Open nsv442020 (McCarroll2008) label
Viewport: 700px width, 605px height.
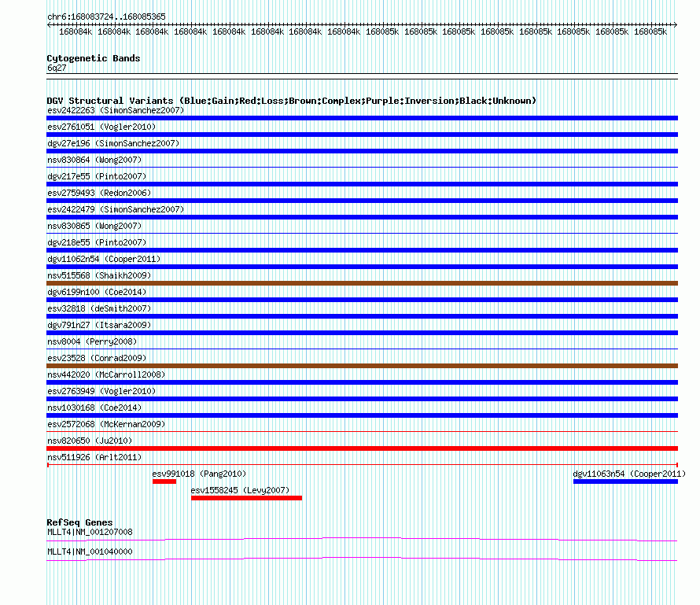click(106, 374)
